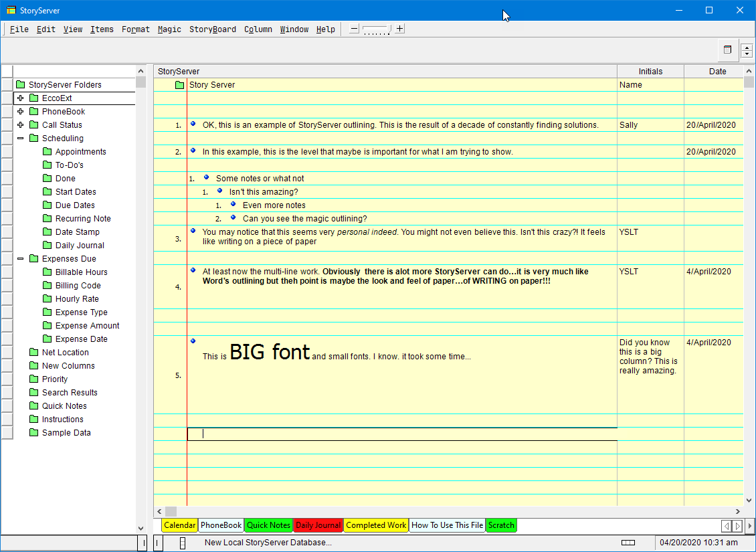
Task: Click the bullet of 'Some notes or what not'
Action: (206, 177)
